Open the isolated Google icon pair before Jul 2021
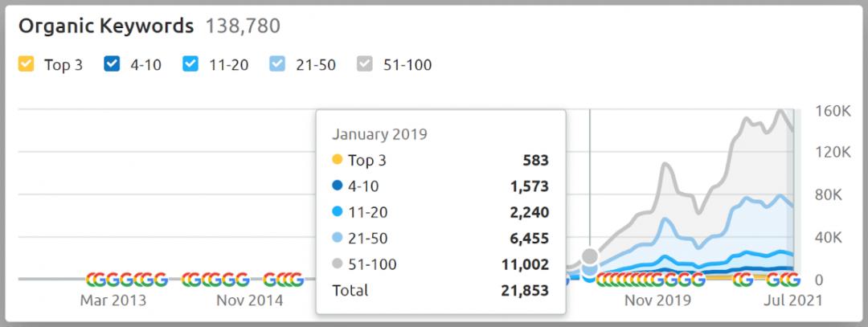The image size is (868, 327). tap(743, 280)
